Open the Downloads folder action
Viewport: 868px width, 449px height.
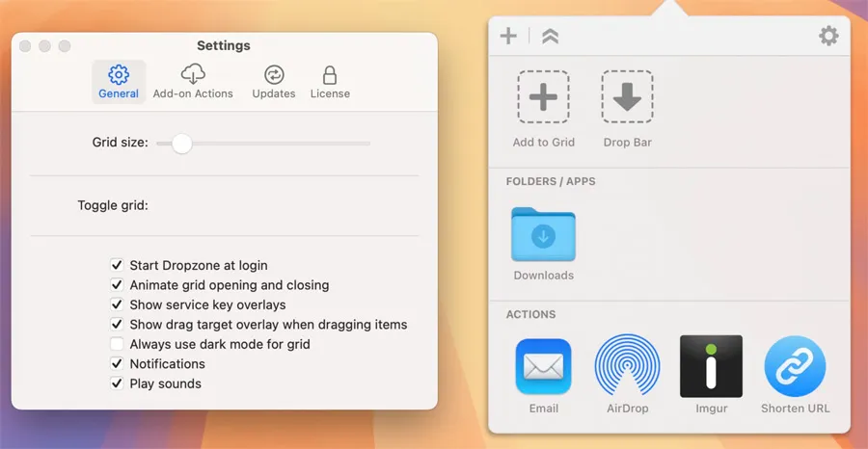click(543, 235)
